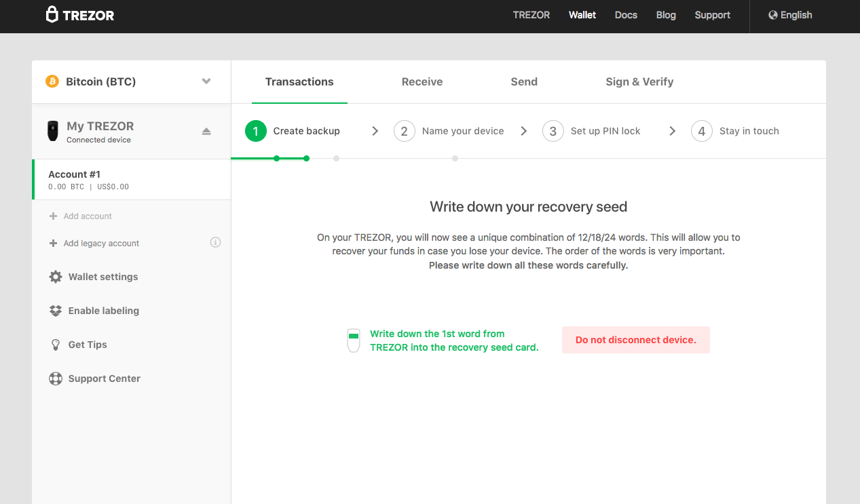Switch to the Send tab

(x=524, y=81)
